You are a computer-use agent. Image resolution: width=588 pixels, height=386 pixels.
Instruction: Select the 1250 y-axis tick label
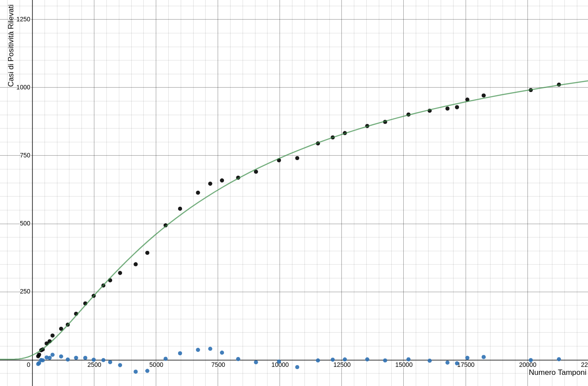pos(23,19)
